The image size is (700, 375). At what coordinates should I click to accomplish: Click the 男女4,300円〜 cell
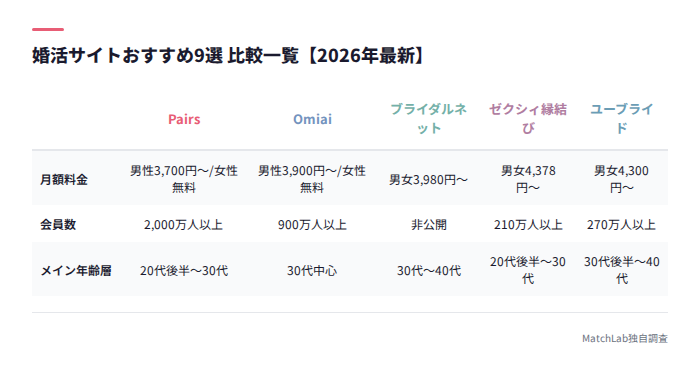621,179
